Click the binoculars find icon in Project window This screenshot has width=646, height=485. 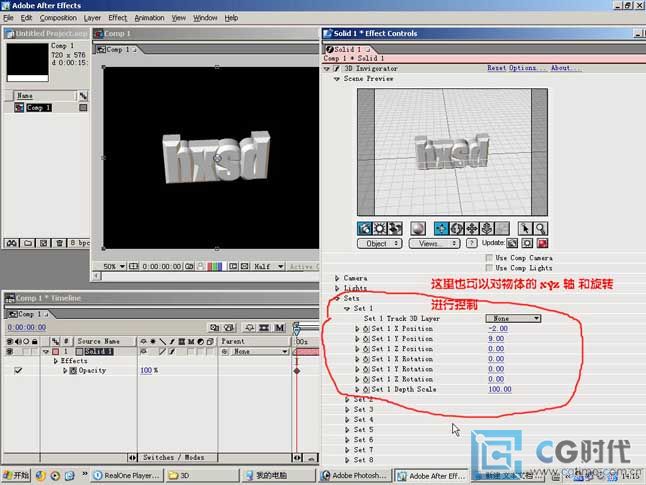pyautogui.click(x=12, y=243)
